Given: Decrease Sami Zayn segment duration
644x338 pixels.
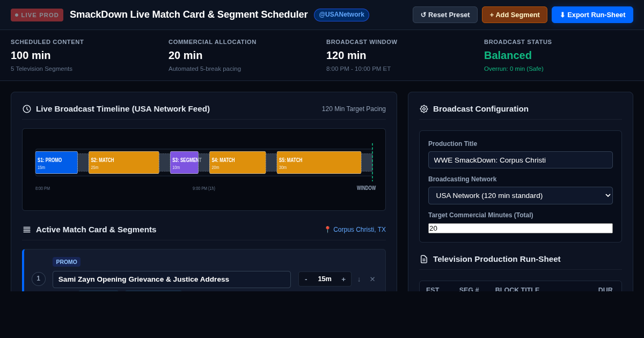Looking at the screenshot, I should pos(306,279).
